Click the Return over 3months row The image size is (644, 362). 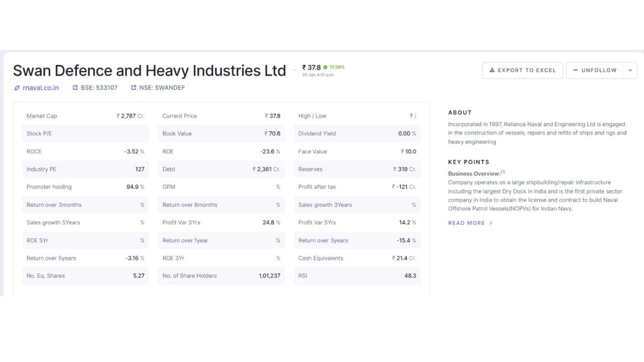point(86,205)
